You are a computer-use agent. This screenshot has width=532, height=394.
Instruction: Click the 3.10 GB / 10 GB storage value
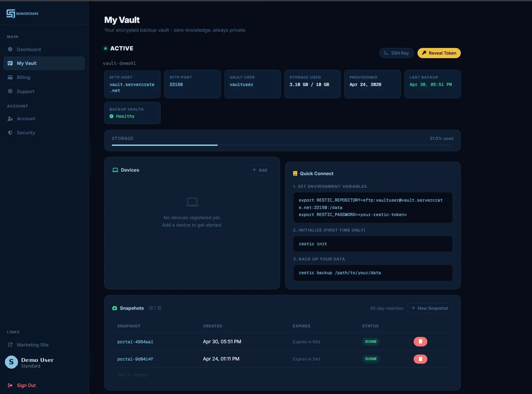pos(309,85)
